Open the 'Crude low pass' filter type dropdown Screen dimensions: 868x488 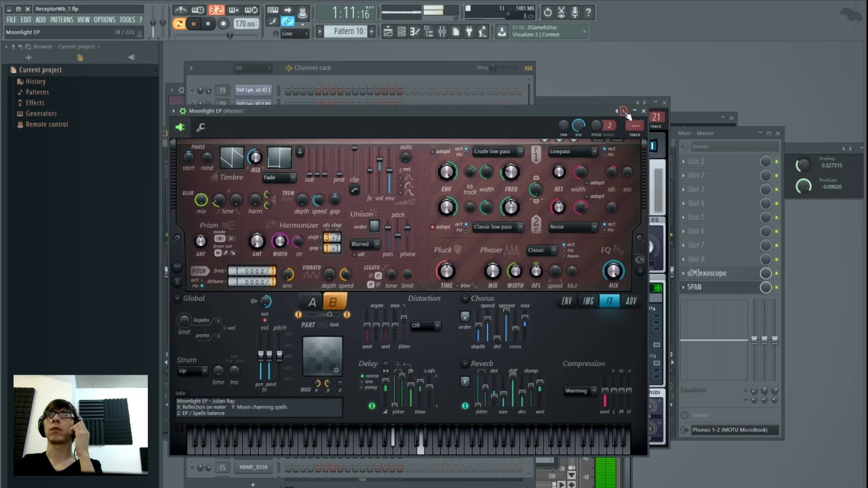(497, 151)
